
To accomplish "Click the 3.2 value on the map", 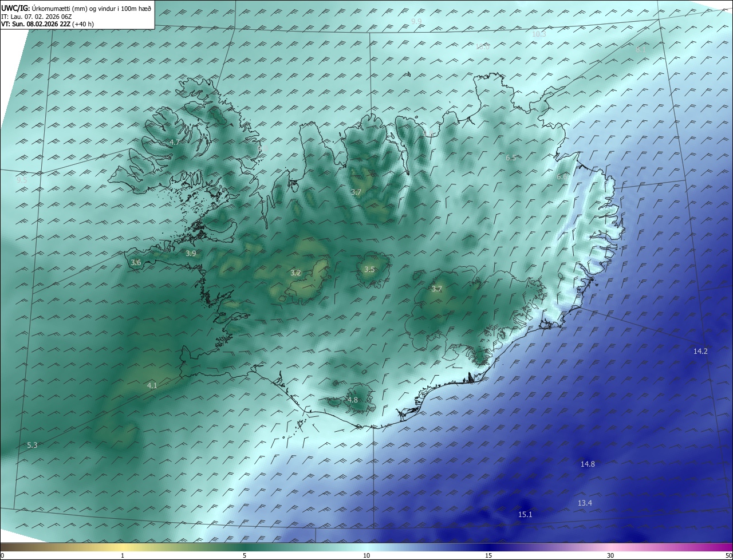I will (x=295, y=273).
